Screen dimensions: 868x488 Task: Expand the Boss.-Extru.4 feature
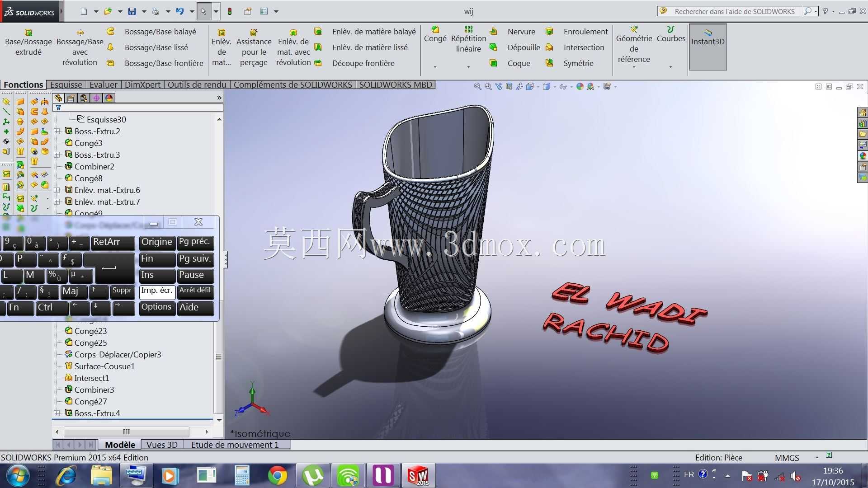click(57, 413)
